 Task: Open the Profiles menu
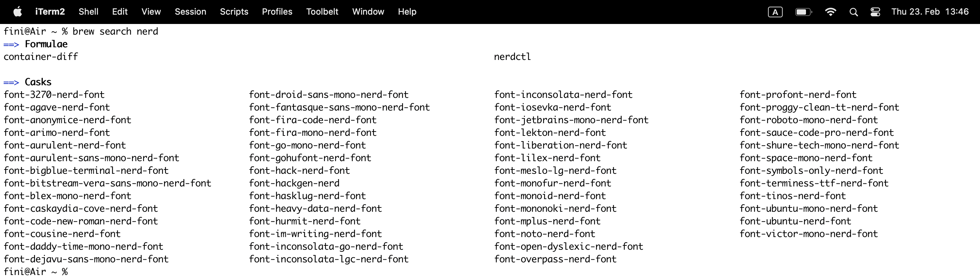[x=277, y=11]
